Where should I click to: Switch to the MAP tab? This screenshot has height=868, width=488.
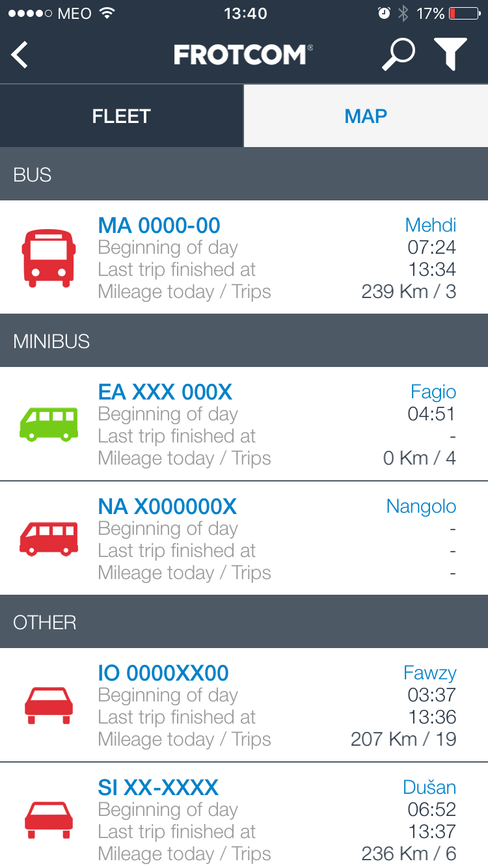tap(366, 116)
